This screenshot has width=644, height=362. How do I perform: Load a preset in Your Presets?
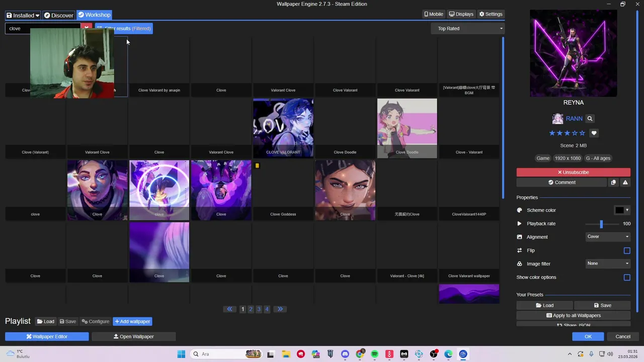click(544, 305)
